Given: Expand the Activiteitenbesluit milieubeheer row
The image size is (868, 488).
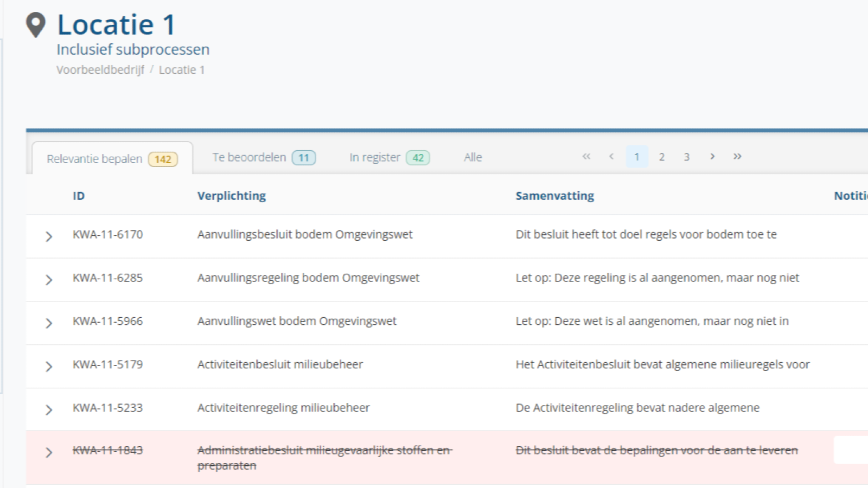Looking at the screenshot, I should (49, 367).
